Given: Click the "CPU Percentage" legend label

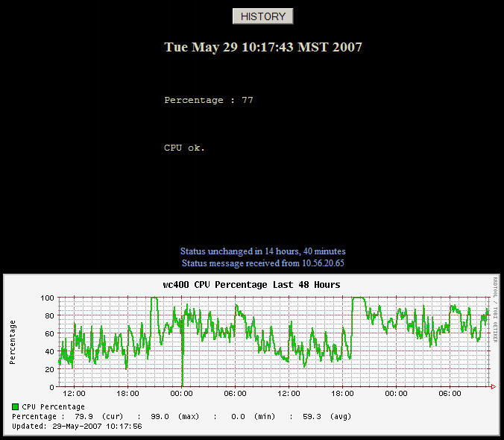Looking at the screenshot, I should point(53,406).
